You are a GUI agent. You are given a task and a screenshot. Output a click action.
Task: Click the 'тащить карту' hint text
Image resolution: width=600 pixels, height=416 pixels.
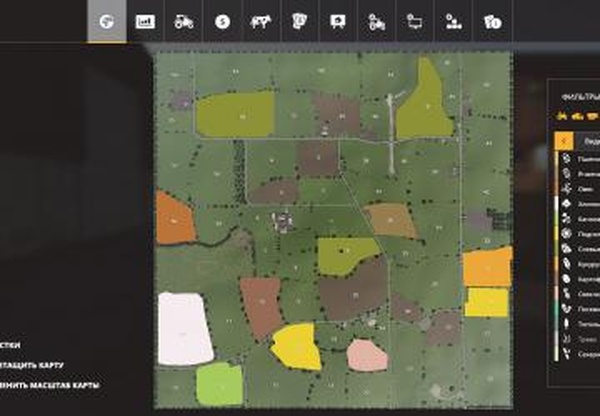tap(32, 365)
